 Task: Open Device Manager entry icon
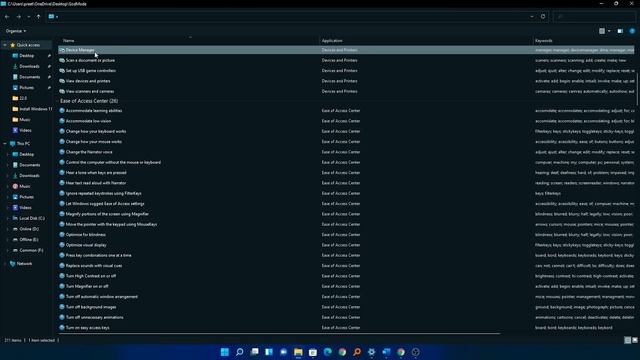(x=62, y=50)
